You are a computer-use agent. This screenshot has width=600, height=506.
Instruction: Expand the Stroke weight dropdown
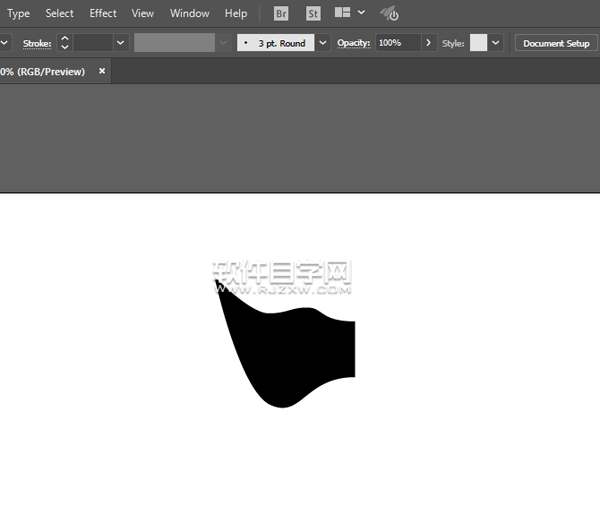[x=120, y=43]
